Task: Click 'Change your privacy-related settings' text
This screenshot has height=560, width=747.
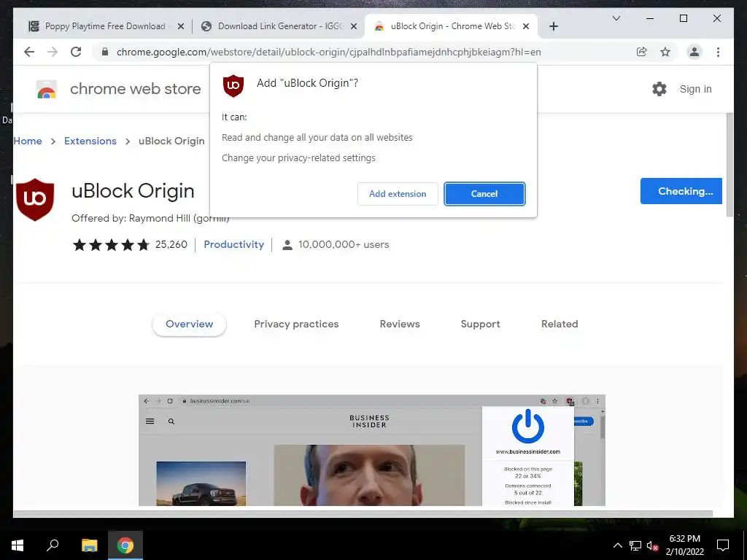Action: (298, 158)
